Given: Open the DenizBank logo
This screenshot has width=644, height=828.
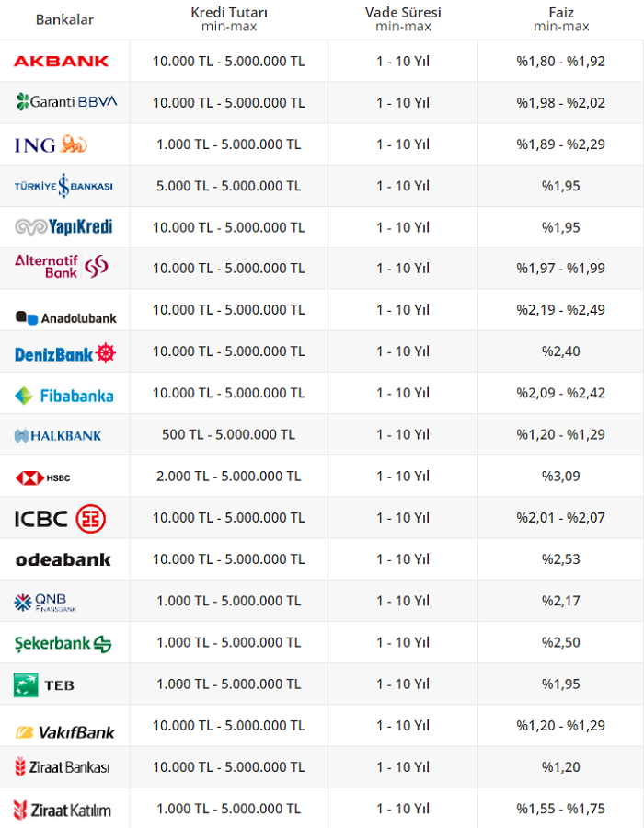Looking at the screenshot, I should point(65,353).
